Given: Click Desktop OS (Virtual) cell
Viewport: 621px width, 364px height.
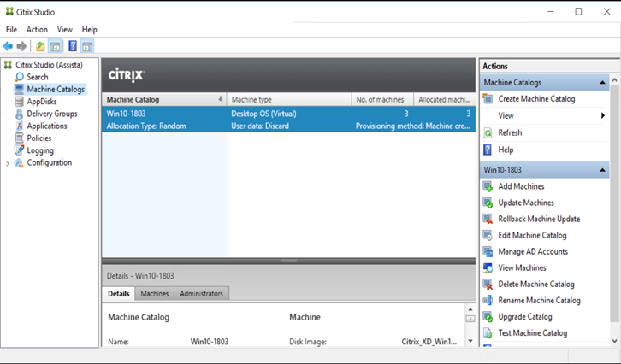Looking at the screenshot, I should click(x=263, y=114).
